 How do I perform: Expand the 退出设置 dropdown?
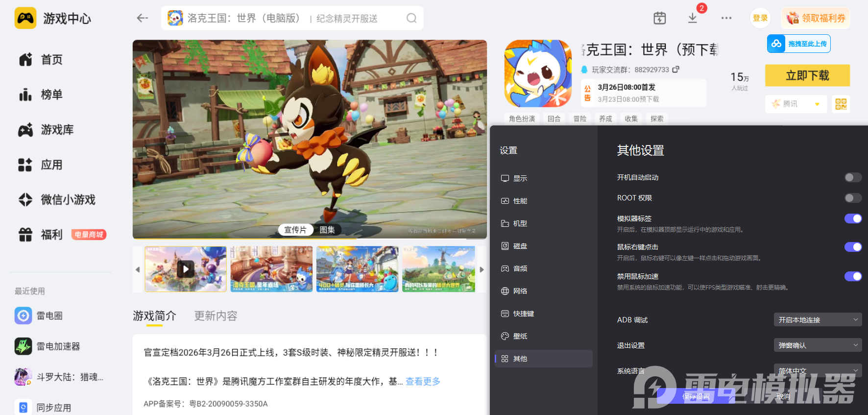818,345
